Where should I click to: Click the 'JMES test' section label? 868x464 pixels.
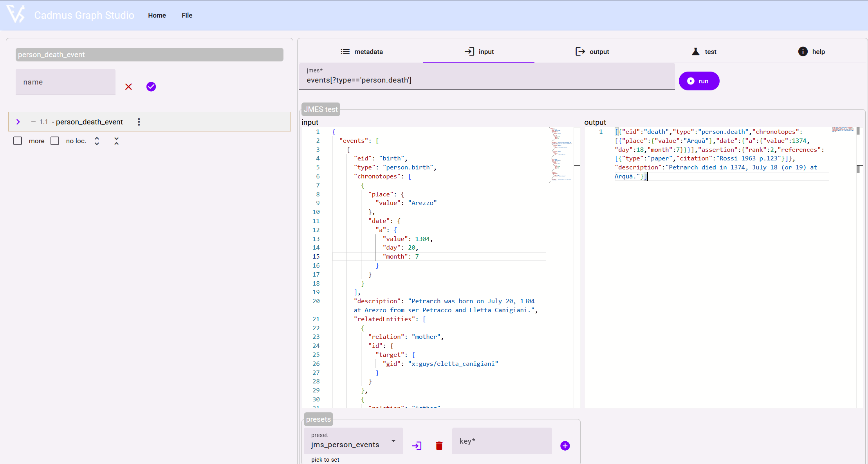pyautogui.click(x=321, y=109)
